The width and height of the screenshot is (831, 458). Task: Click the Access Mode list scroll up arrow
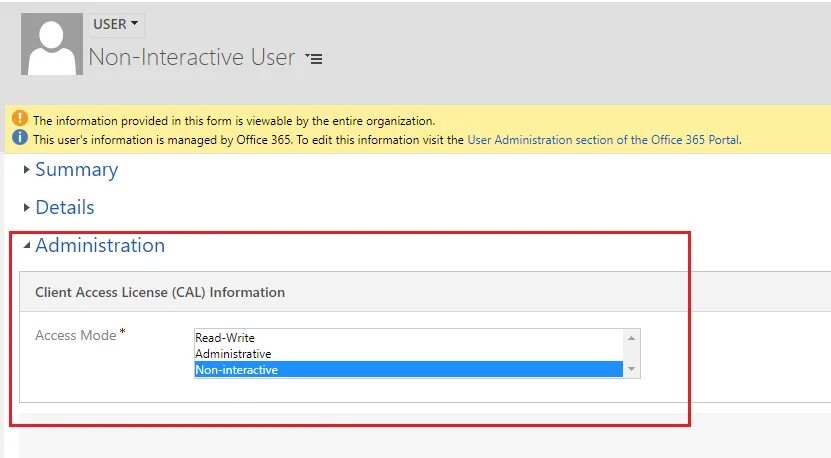pyautogui.click(x=631, y=338)
